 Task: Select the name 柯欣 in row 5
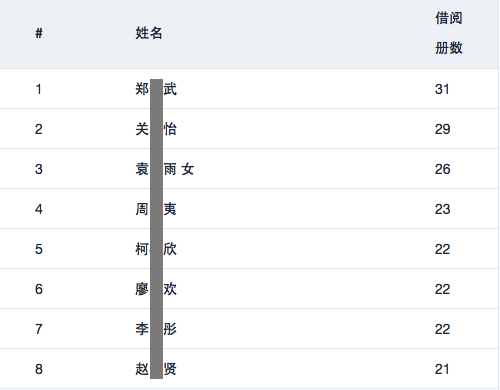156,249
